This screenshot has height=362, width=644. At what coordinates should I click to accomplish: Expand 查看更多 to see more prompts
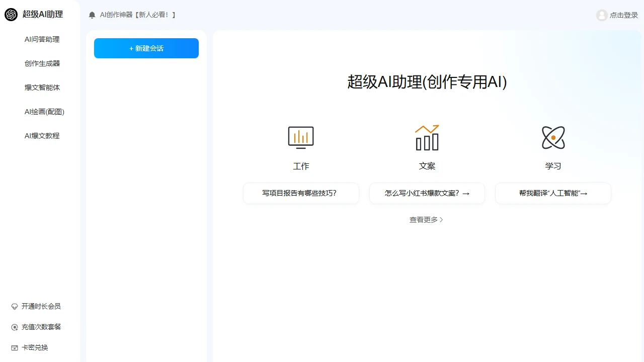[427, 220]
